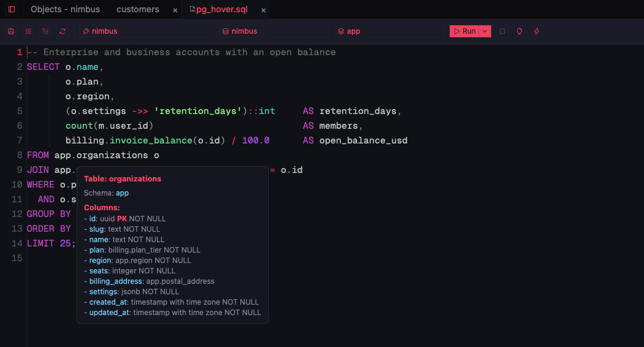Screen dimensions: 644x347
Task: Click the app schema link in tooltip
Action: click(x=122, y=193)
